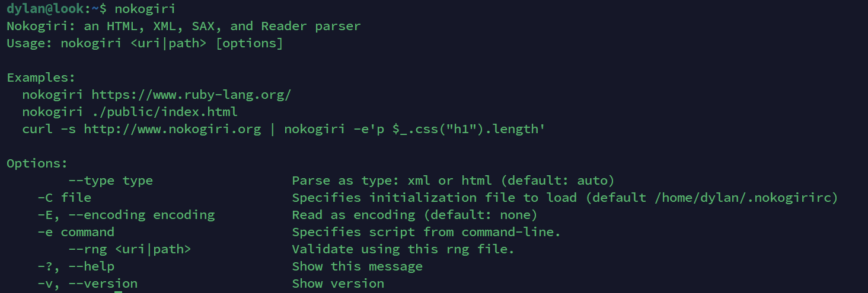
Task: Click the http://www.nokogiri.org URL in curl example
Action: point(172,129)
